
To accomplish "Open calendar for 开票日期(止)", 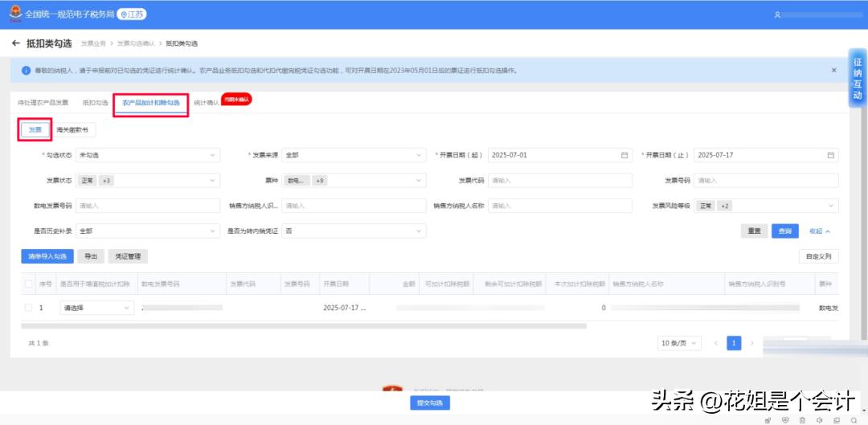I will tap(830, 156).
